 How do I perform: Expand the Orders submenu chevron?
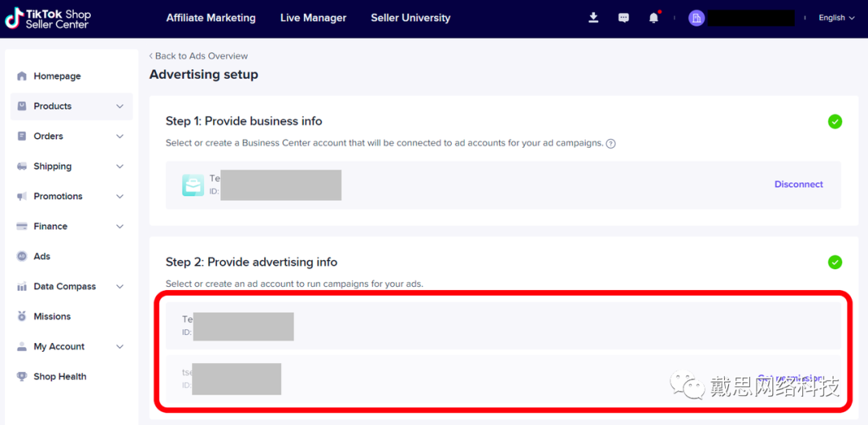tap(120, 136)
